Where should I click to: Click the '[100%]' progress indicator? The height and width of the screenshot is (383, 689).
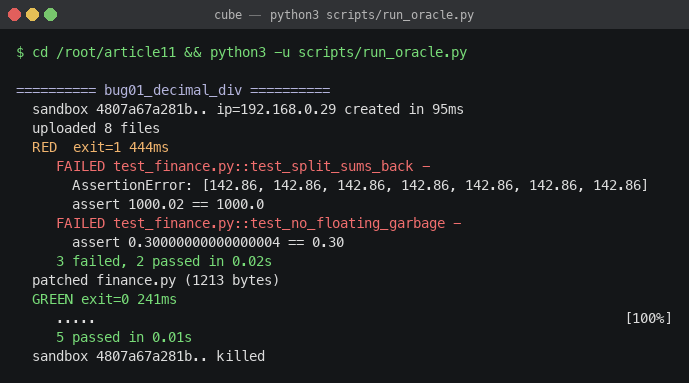pos(649,318)
